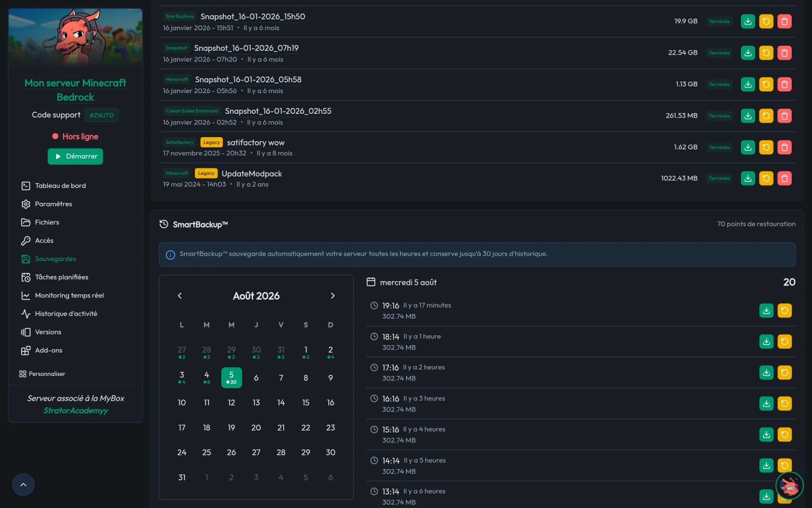Screen dimensions: 812x508
Task: Copy the #ZWJTD support code
Action: coord(101,115)
